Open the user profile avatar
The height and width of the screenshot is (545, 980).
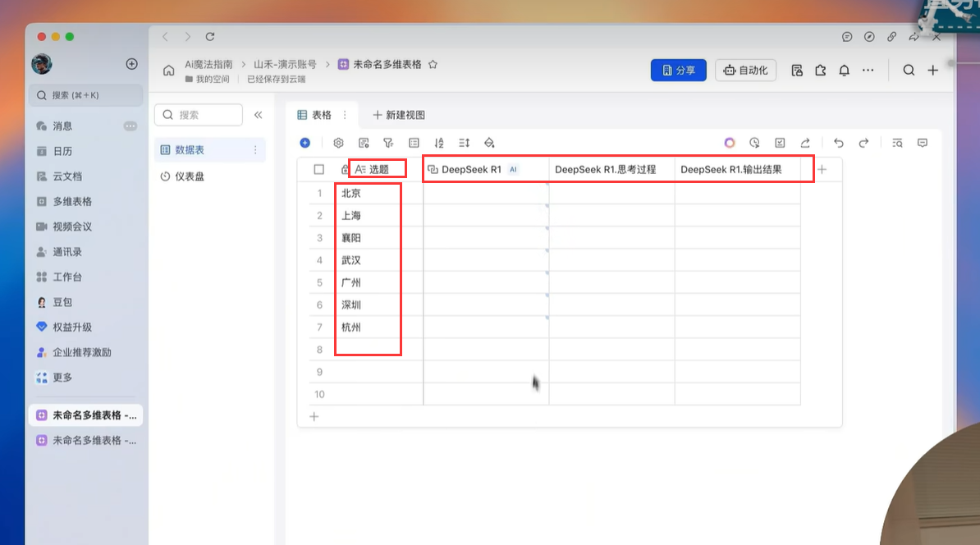(42, 64)
